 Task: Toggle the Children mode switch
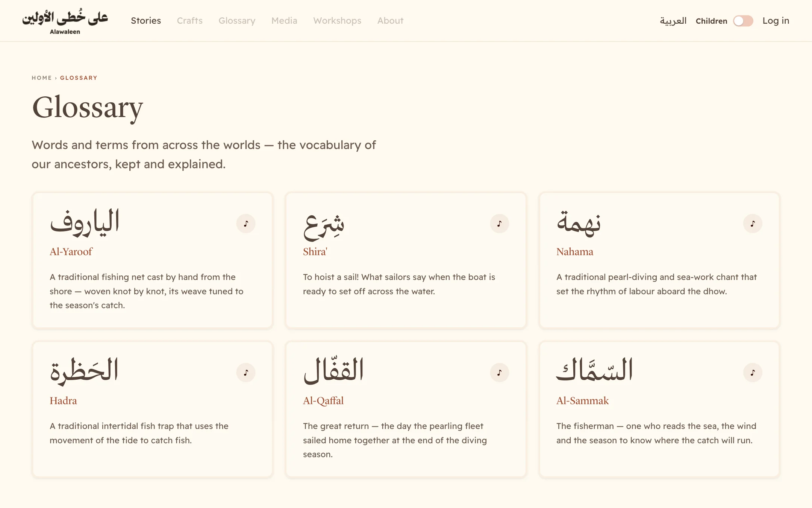743,21
